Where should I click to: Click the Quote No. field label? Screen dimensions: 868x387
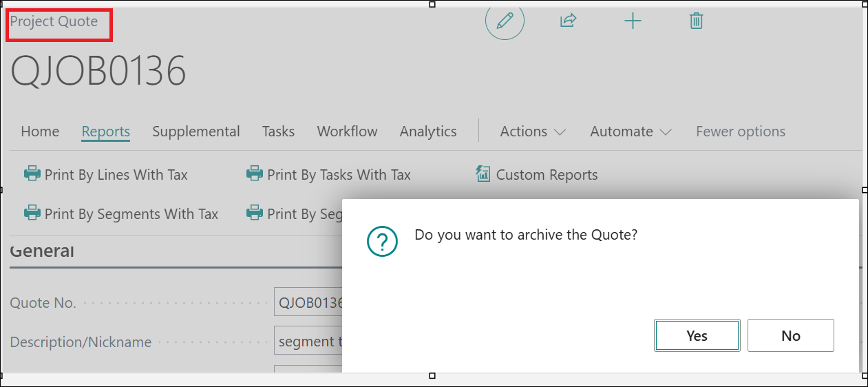43,303
